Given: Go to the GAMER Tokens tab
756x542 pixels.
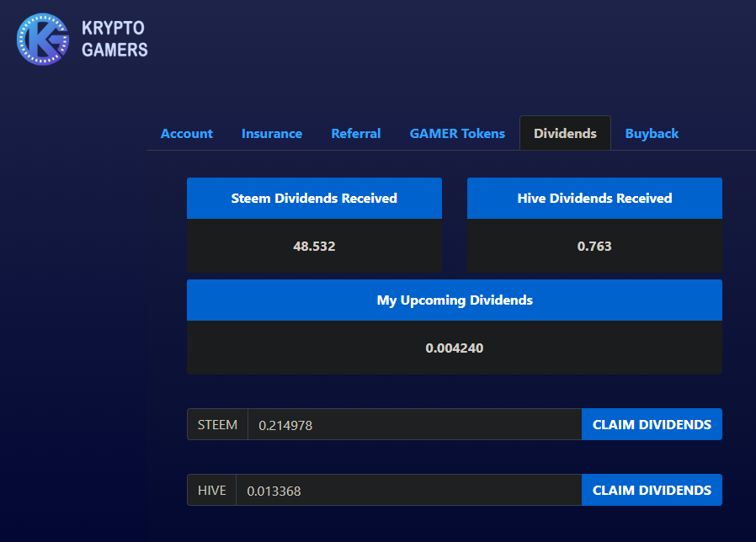Looking at the screenshot, I should pos(457,134).
